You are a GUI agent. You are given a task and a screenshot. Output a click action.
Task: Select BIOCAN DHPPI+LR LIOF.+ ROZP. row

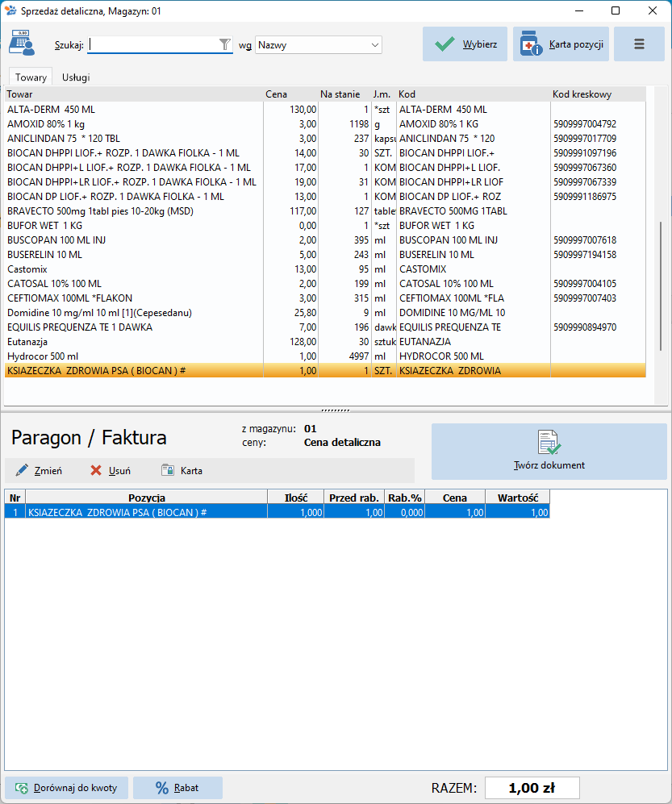(x=325, y=182)
